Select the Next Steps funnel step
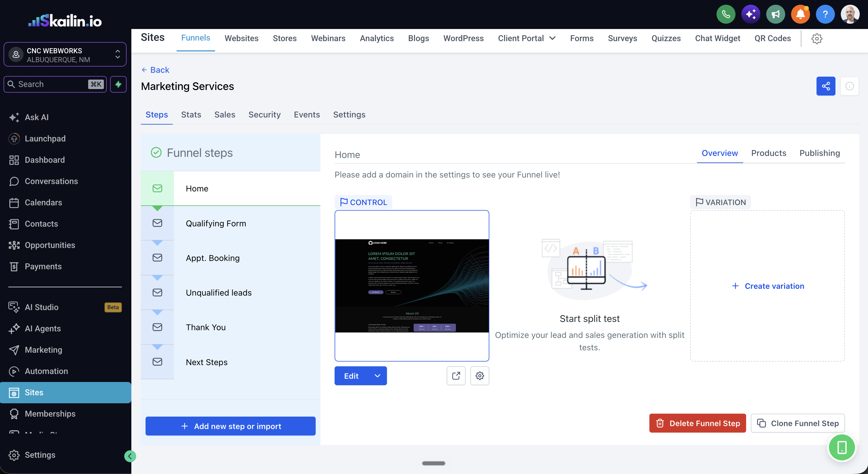This screenshot has width=868, height=474. (x=230, y=362)
